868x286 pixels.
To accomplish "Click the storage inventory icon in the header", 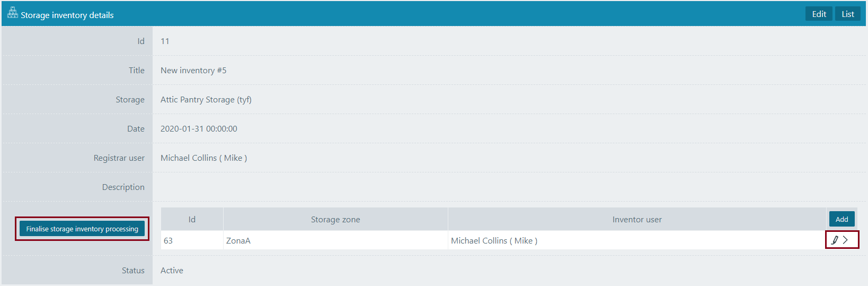I will tap(12, 13).
